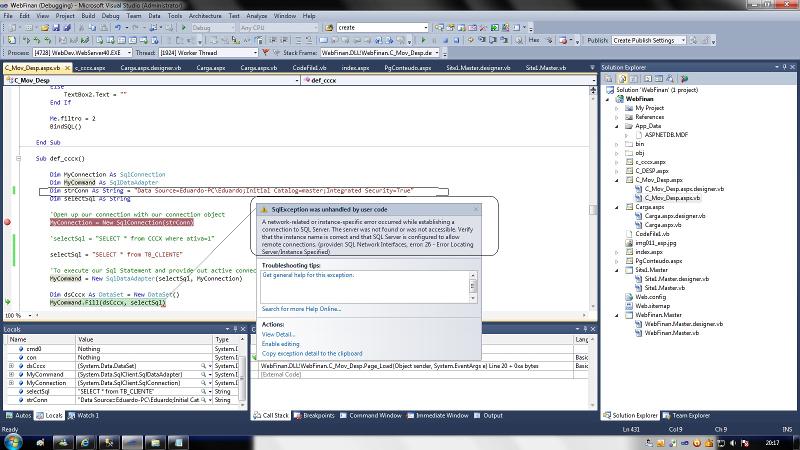Click the volume icon in system tray
800x450 pixels.
pos(733,443)
